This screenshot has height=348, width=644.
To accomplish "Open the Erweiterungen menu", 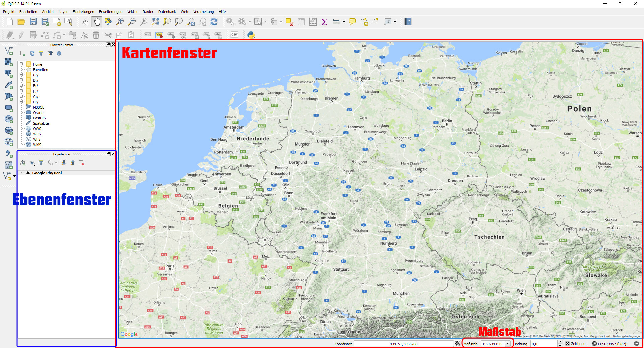I will click(111, 12).
